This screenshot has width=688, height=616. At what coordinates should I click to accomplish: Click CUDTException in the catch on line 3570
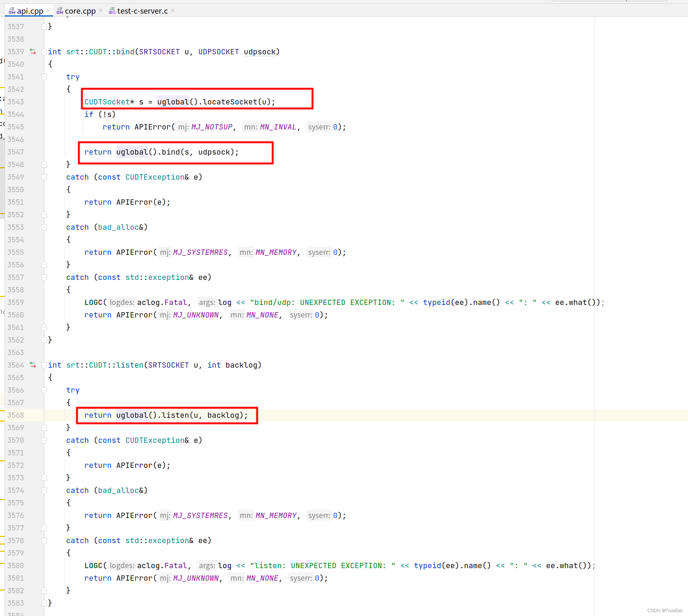click(155, 440)
